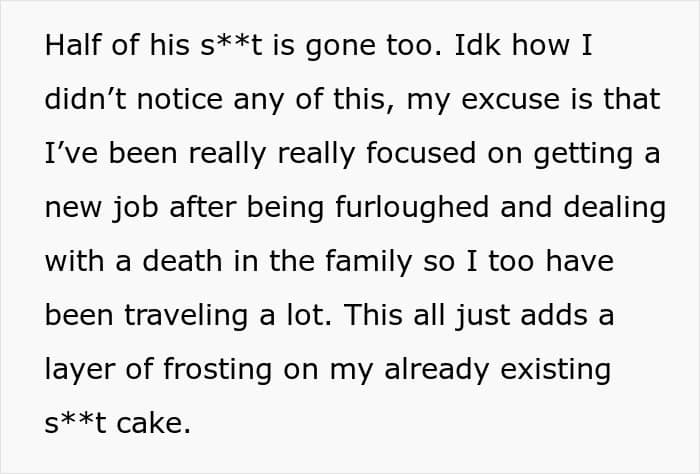The image size is (700, 474).
Task: Click the word "traveling" in the text
Action: [185, 317]
